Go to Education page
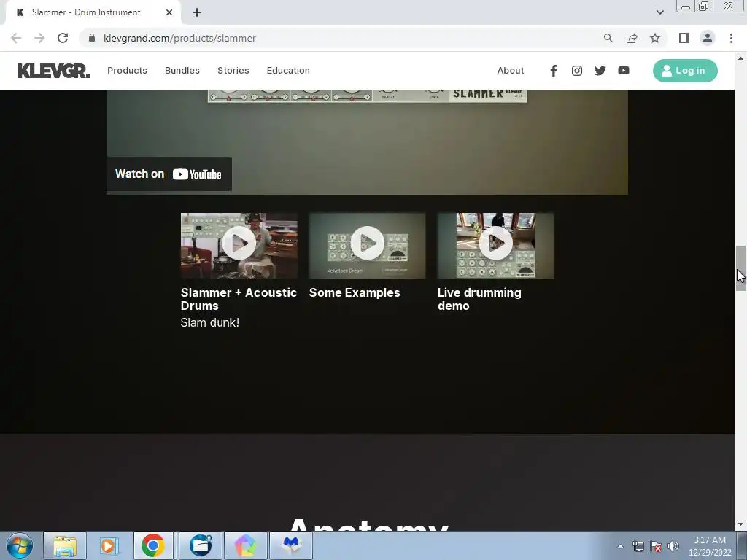 288,71
